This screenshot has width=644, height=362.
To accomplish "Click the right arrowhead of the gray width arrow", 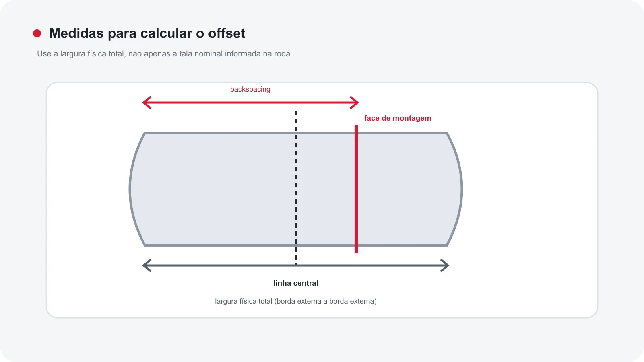I will point(445,265).
